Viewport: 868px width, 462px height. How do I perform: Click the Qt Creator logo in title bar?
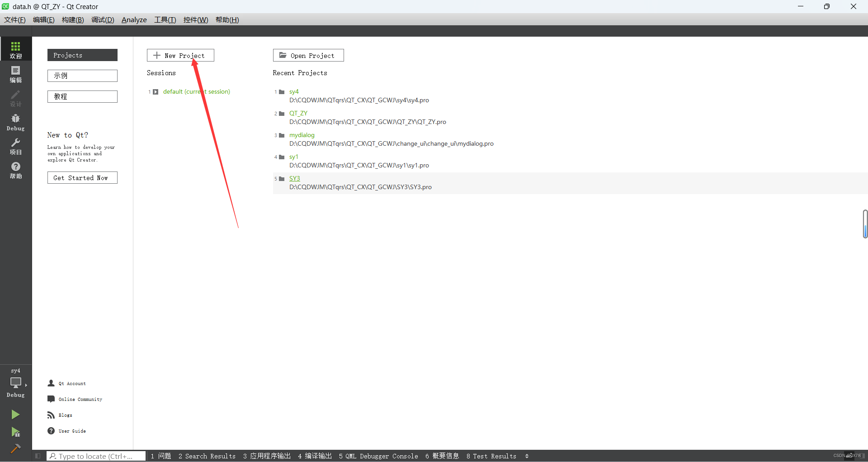5,6
